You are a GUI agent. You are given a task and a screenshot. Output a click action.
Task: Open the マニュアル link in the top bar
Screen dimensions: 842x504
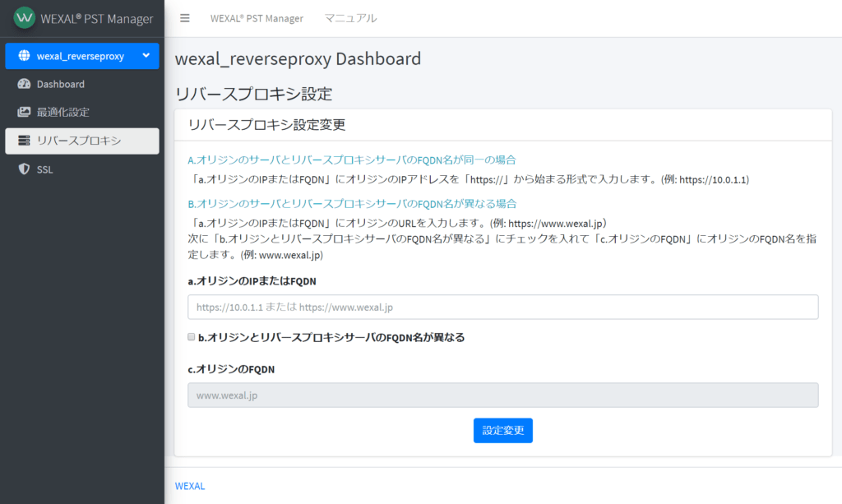(350, 18)
